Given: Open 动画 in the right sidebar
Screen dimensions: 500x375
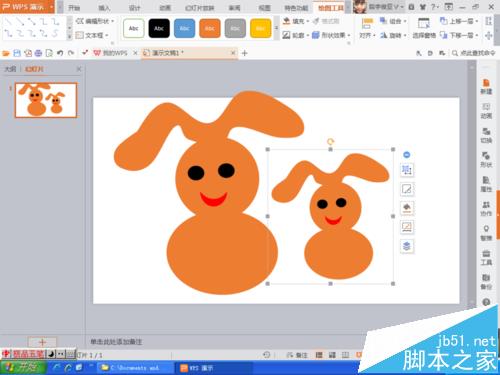Looking at the screenshot, I should click(x=486, y=111).
